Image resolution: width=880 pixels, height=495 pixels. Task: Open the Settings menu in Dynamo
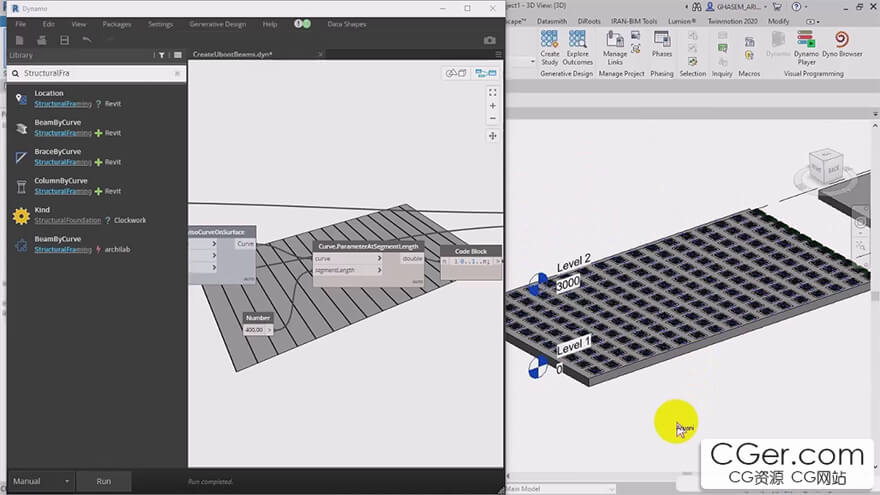(161, 24)
